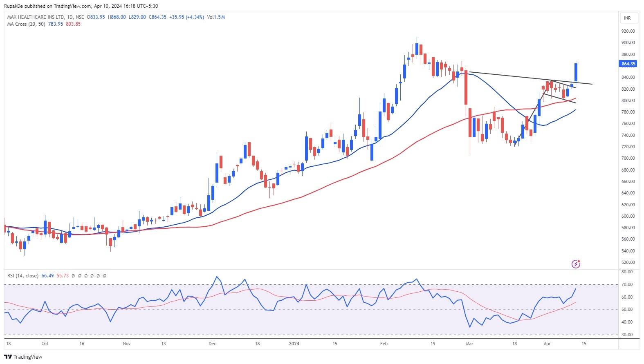Click the 680.00 price axis label

coord(628,170)
